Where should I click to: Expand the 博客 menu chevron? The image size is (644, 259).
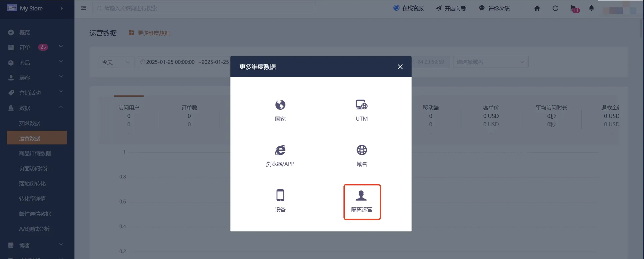pyautogui.click(x=61, y=245)
